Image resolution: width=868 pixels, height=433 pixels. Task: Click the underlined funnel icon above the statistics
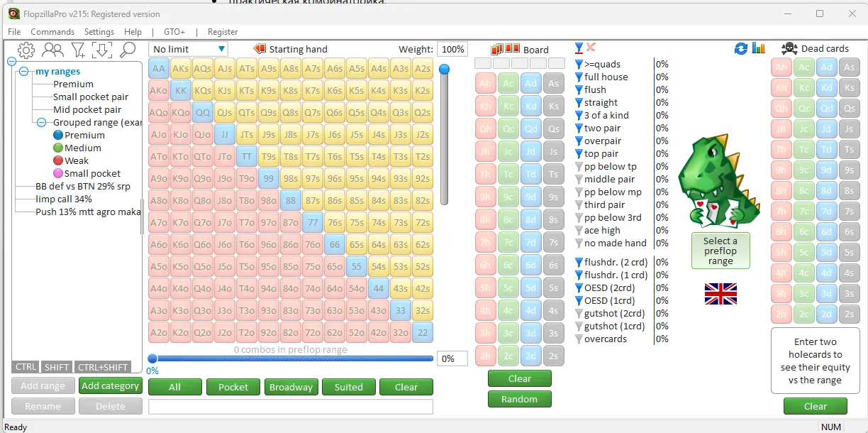(579, 48)
